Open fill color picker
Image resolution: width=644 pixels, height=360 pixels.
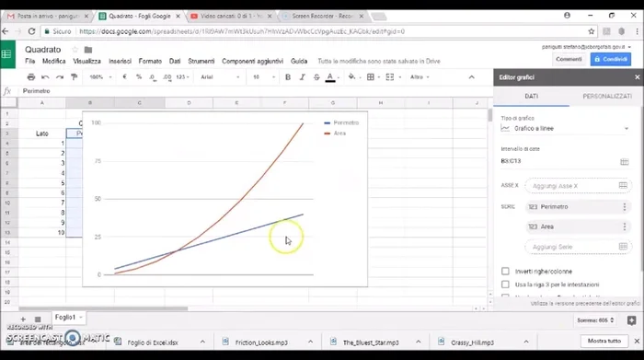coord(352,76)
